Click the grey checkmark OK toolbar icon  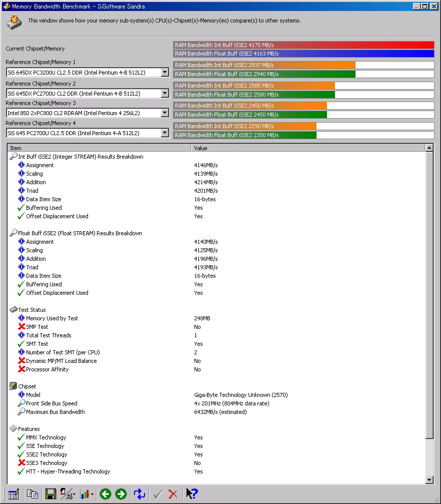click(158, 494)
